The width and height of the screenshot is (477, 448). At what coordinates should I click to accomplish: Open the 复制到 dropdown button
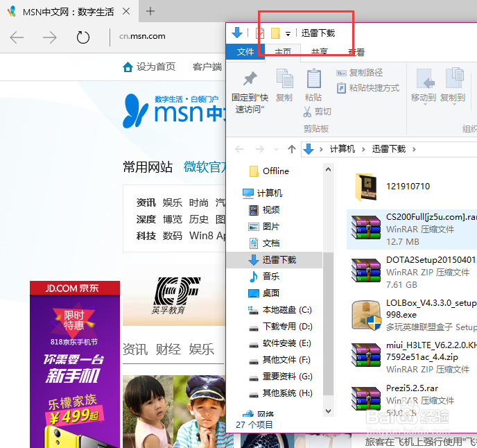[453, 87]
